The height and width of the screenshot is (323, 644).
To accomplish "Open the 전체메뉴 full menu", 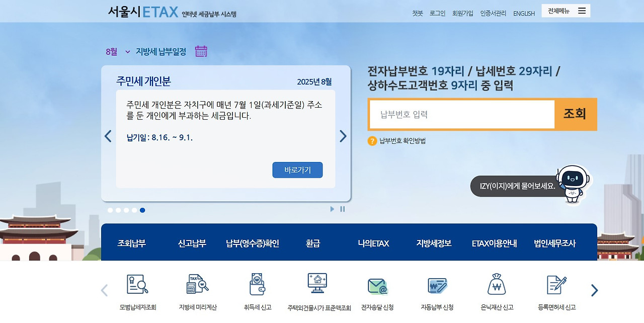I will pos(566,11).
